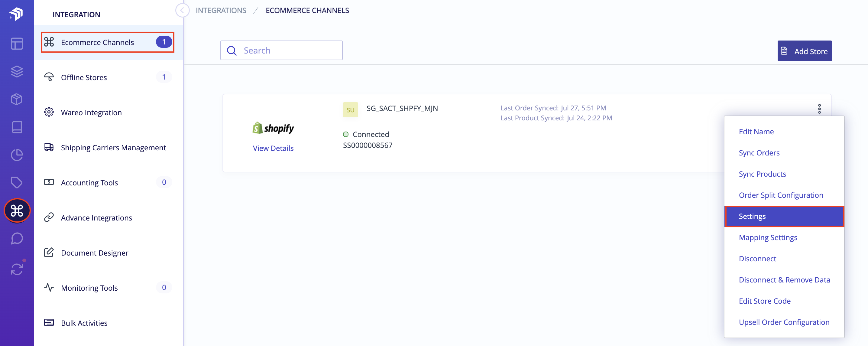Click the Ecommerce Channels breadcrumb
868x346 pixels.
click(x=307, y=11)
